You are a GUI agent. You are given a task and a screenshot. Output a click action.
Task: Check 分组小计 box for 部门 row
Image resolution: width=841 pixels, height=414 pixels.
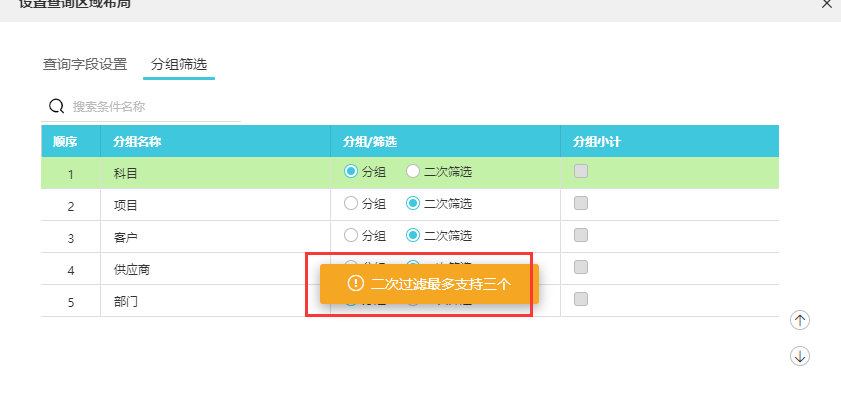(x=581, y=299)
